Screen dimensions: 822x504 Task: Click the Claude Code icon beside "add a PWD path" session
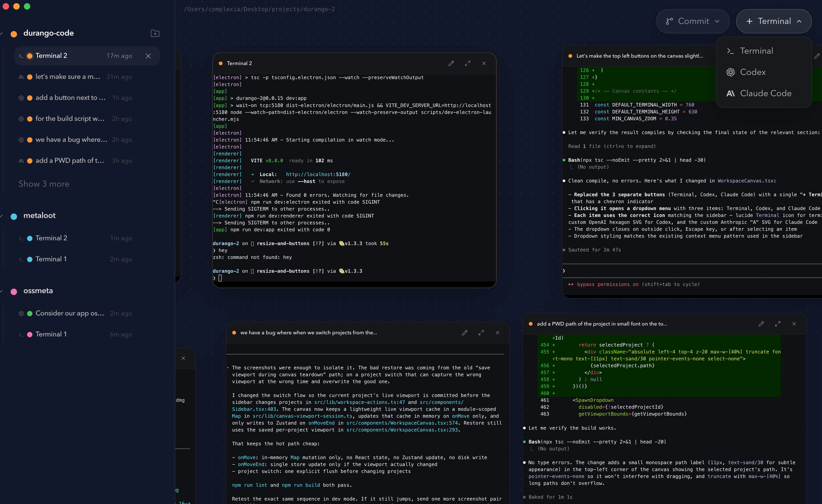pyautogui.click(x=21, y=161)
